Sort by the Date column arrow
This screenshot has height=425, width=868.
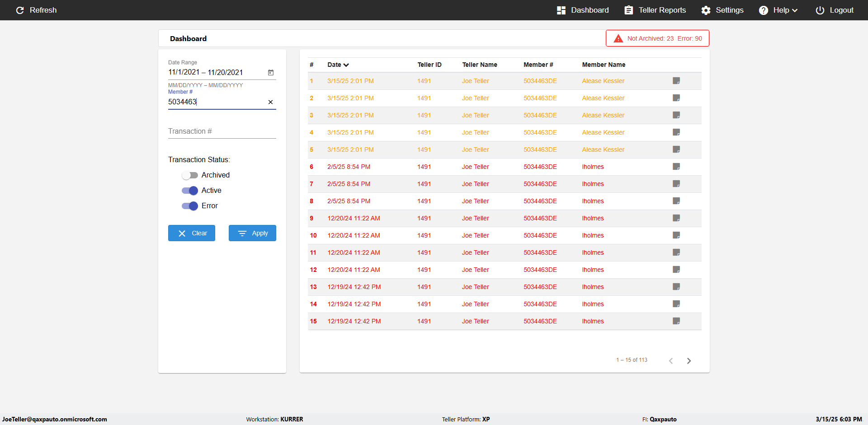tap(346, 65)
